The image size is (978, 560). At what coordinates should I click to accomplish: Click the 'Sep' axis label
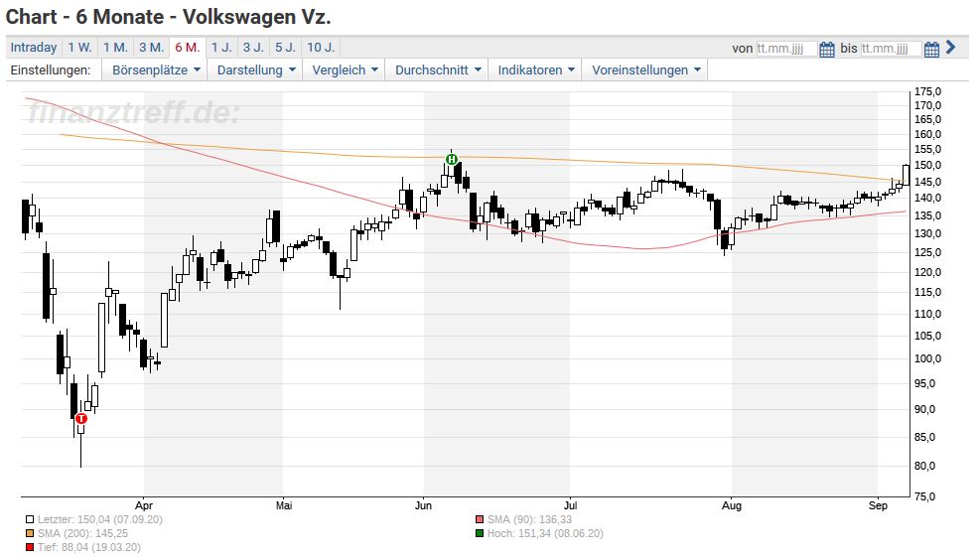click(x=878, y=505)
